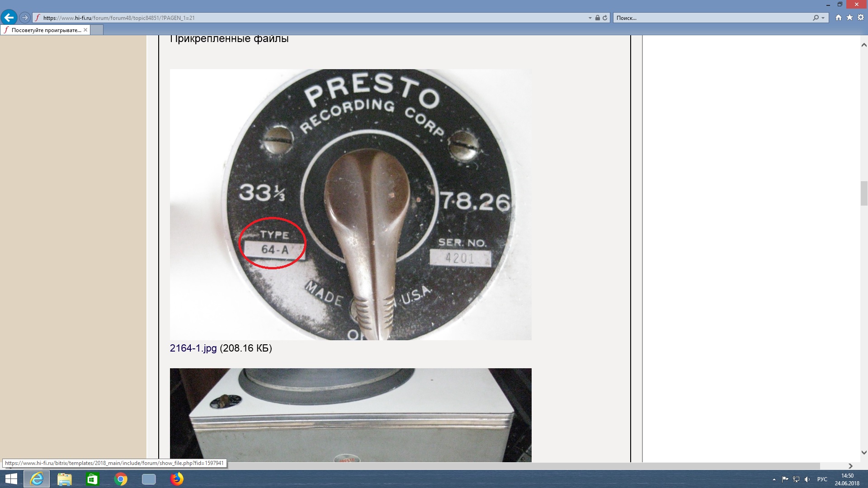Select the 'Посоветуйте проигрывате...' tab

point(45,30)
